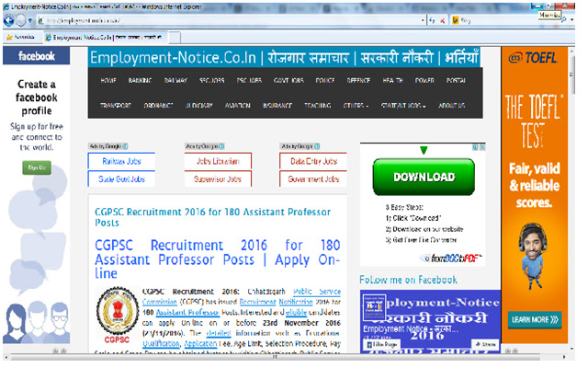The image size is (588, 368).
Task: Open the JUDICIARY menu item
Action: coord(198,106)
